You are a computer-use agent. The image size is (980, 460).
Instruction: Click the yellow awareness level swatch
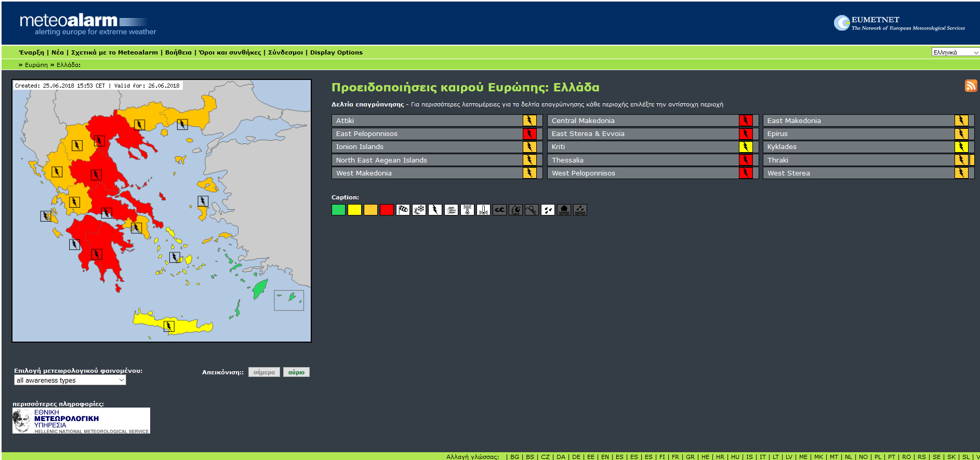[x=354, y=210]
